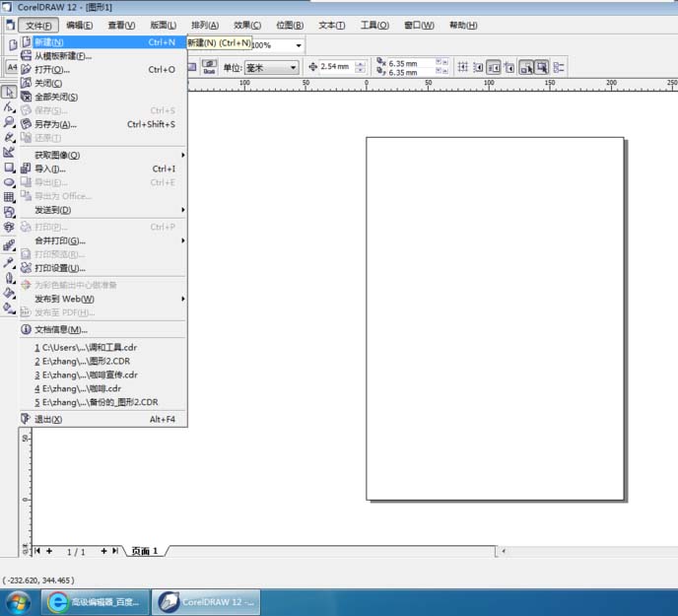Open recent file 咖啡宣传.cdr
678x616 pixels.
(x=89, y=375)
